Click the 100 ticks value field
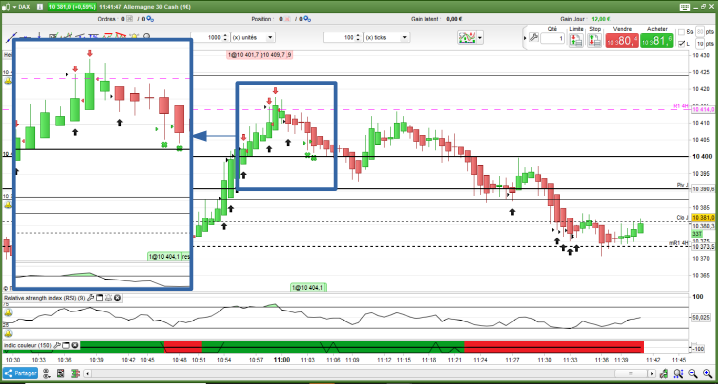Viewport: 718px width, 384px height. click(x=339, y=38)
